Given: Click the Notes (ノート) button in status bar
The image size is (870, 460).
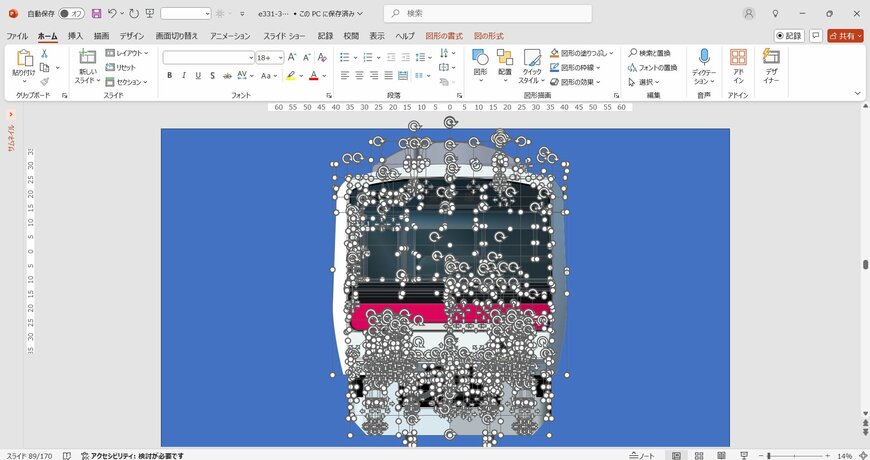Looking at the screenshot, I should 641,455.
